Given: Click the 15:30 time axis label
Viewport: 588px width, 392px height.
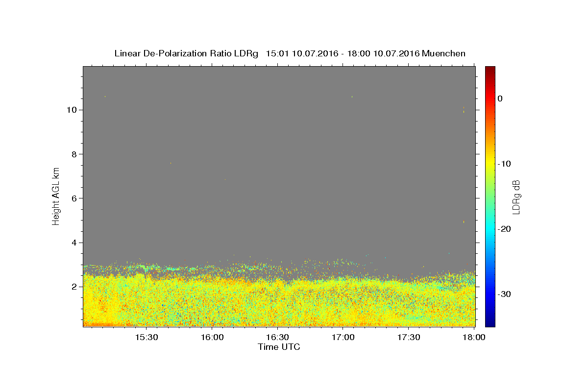Looking at the screenshot, I should (146, 338).
